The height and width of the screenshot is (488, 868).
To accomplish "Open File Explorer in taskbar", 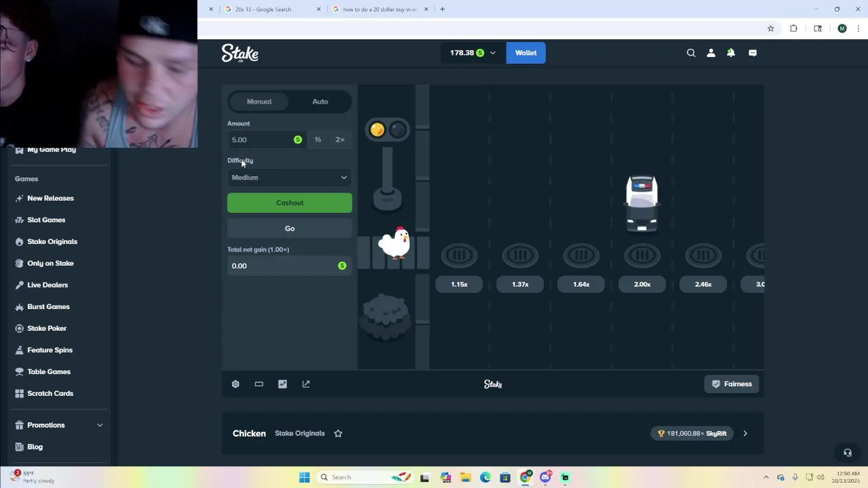I will pyautogui.click(x=465, y=477).
